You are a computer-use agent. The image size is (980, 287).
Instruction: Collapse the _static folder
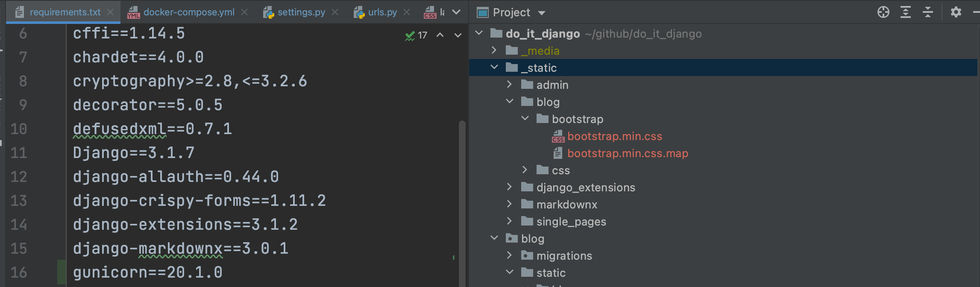coord(494,67)
